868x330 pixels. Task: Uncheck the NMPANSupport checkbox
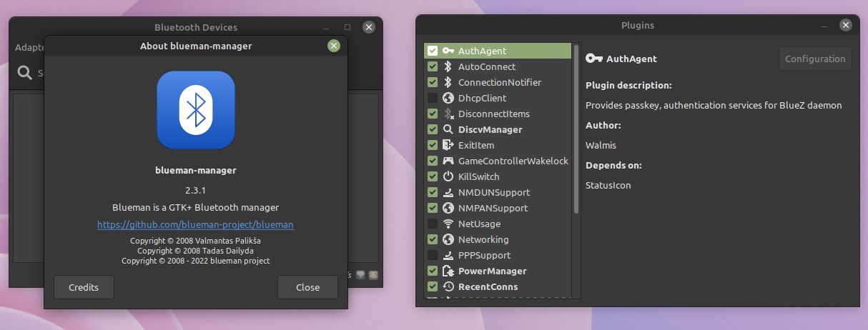433,208
